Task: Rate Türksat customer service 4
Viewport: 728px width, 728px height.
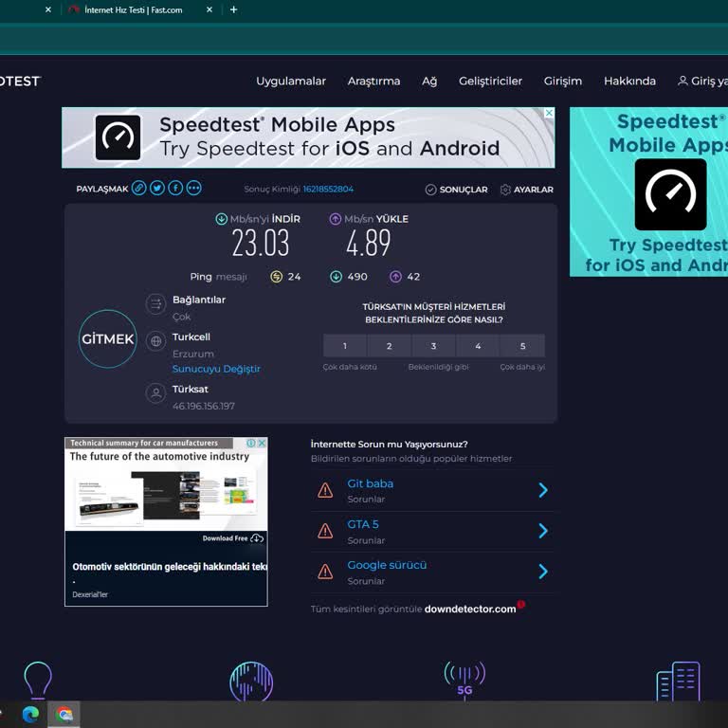Action: click(478, 346)
